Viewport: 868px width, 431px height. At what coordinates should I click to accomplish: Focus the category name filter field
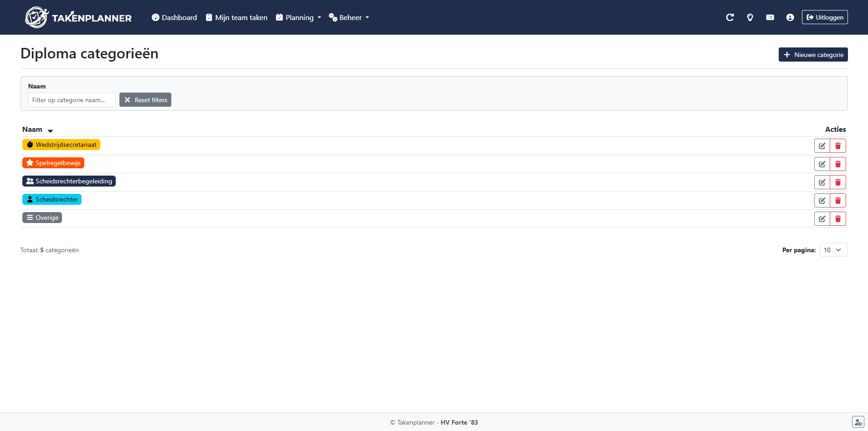coord(72,100)
